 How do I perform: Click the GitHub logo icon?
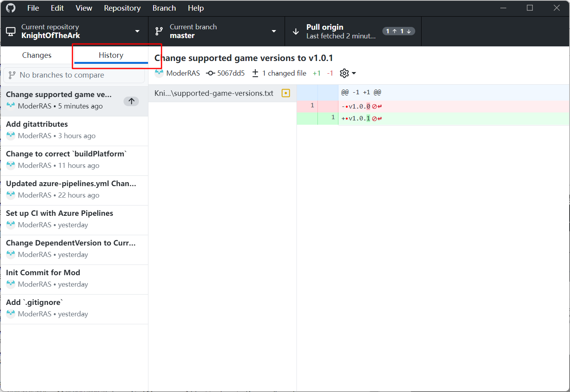coord(11,8)
